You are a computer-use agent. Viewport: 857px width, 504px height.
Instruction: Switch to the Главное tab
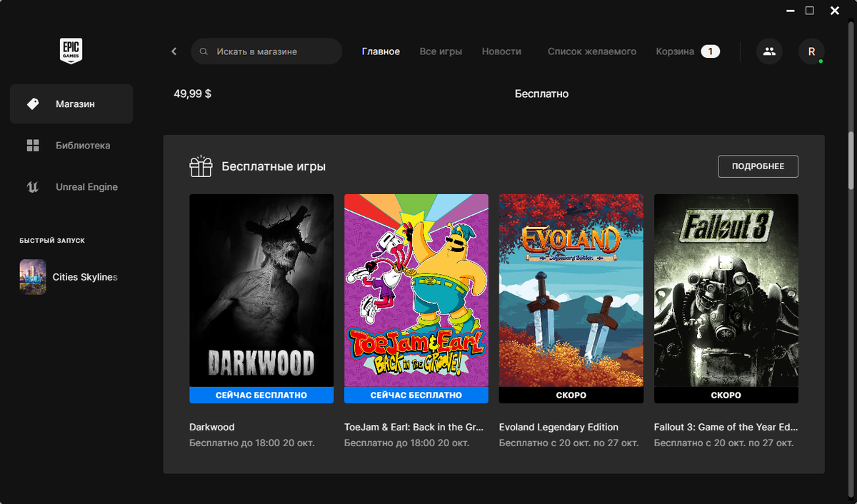(x=381, y=51)
